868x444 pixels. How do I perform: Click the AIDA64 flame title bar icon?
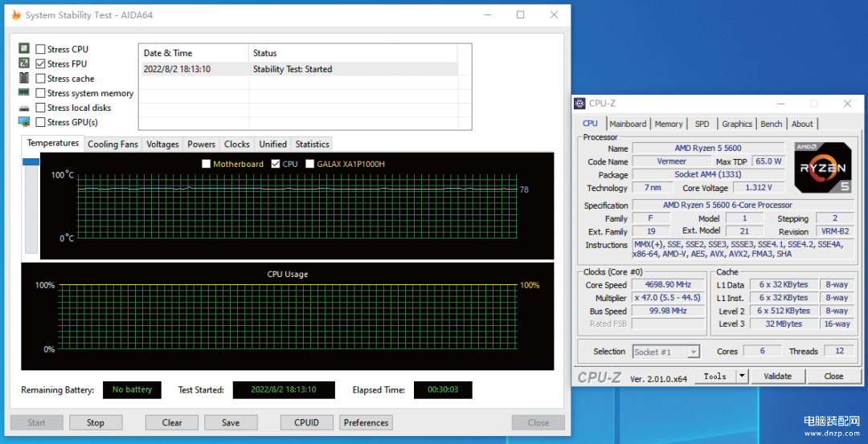tap(17, 15)
